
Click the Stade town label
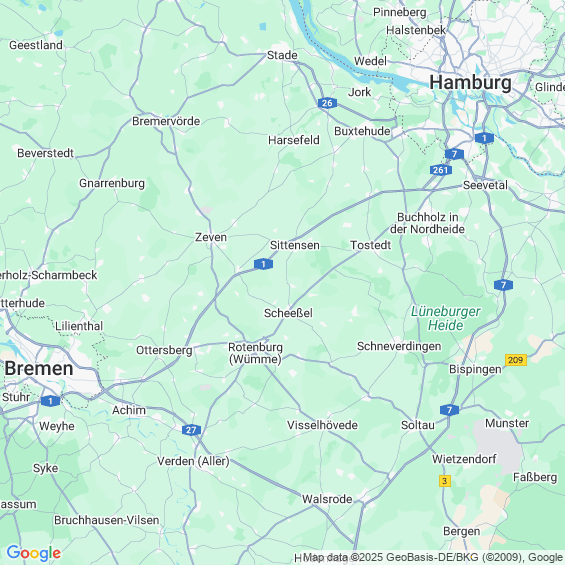[x=282, y=55]
